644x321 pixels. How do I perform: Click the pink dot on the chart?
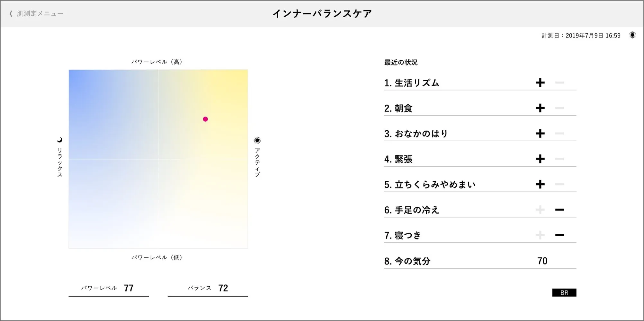click(205, 119)
